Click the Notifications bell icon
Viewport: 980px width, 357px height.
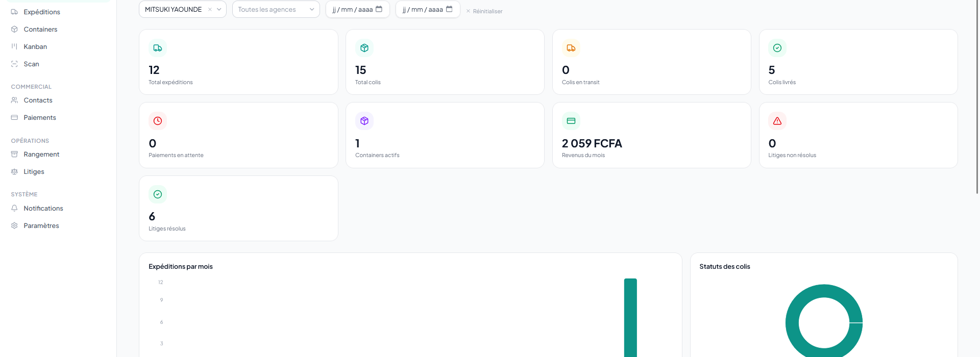click(x=14, y=208)
